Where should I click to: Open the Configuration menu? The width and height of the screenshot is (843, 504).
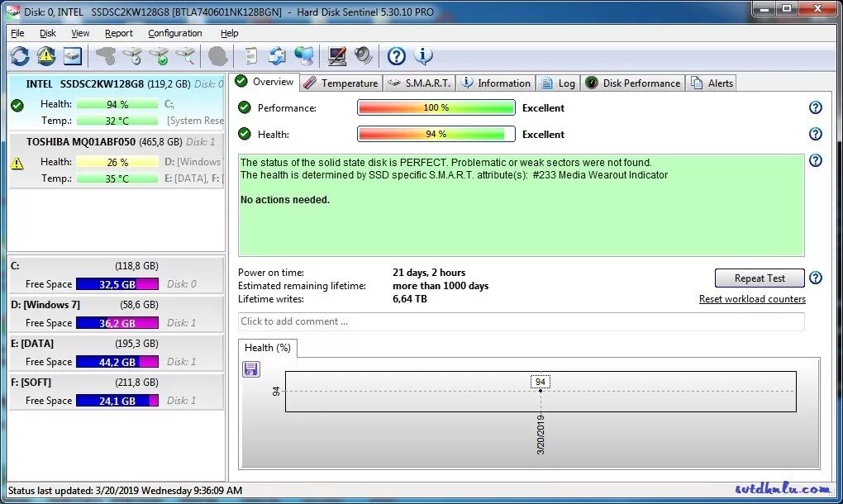(174, 33)
